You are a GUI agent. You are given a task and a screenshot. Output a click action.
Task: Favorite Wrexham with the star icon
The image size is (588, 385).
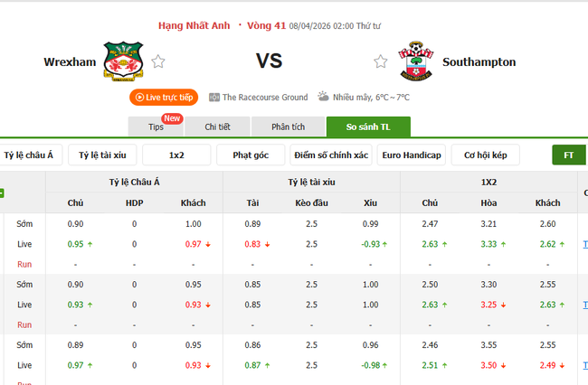pyautogui.click(x=158, y=62)
